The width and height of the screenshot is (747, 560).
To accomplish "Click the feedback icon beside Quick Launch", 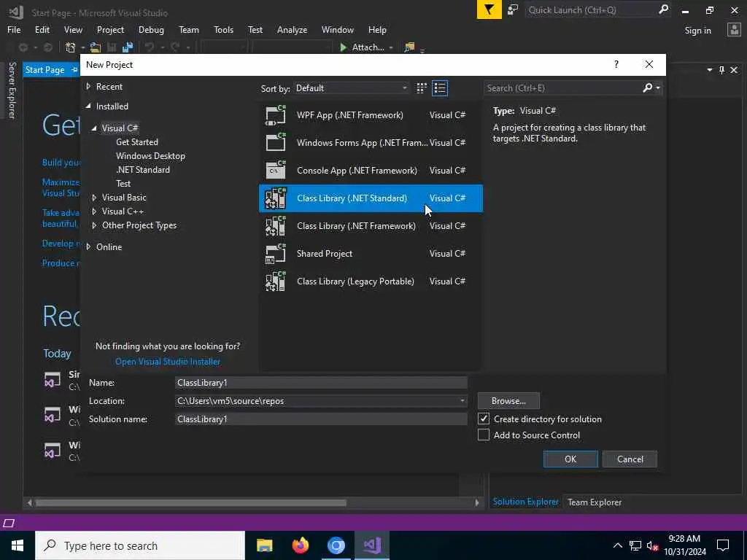I will 513,9.
